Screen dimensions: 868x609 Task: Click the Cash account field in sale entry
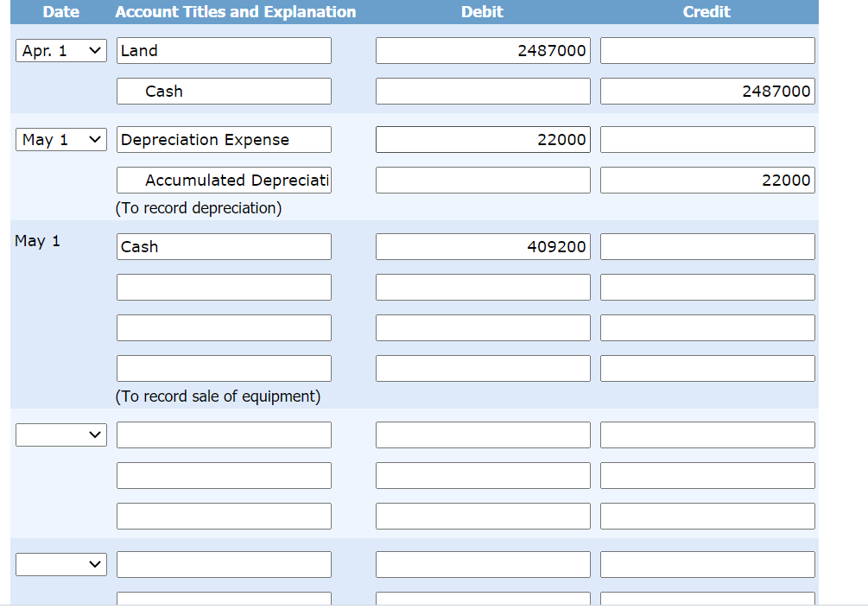click(x=225, y=247)
